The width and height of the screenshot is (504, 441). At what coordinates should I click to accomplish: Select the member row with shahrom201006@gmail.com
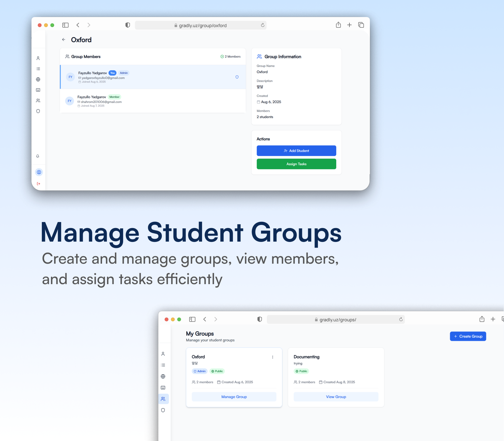[153, 101]
